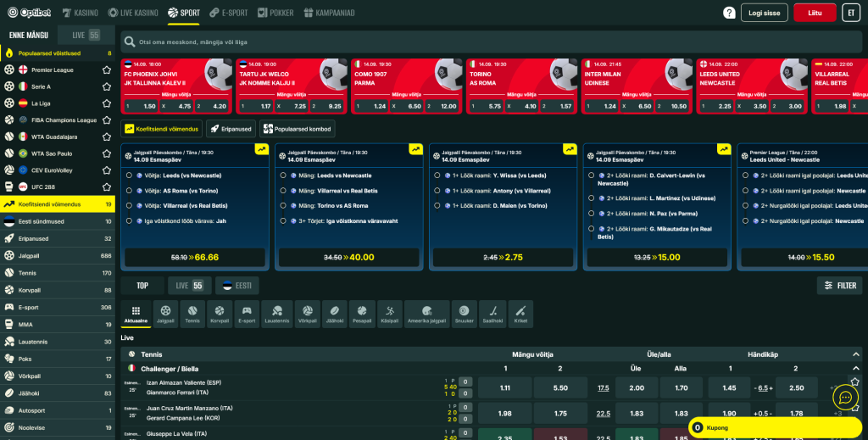Screen dimensions: 868x440
Task: Go to the Kasiino tab
Action: tap(81, 13)
